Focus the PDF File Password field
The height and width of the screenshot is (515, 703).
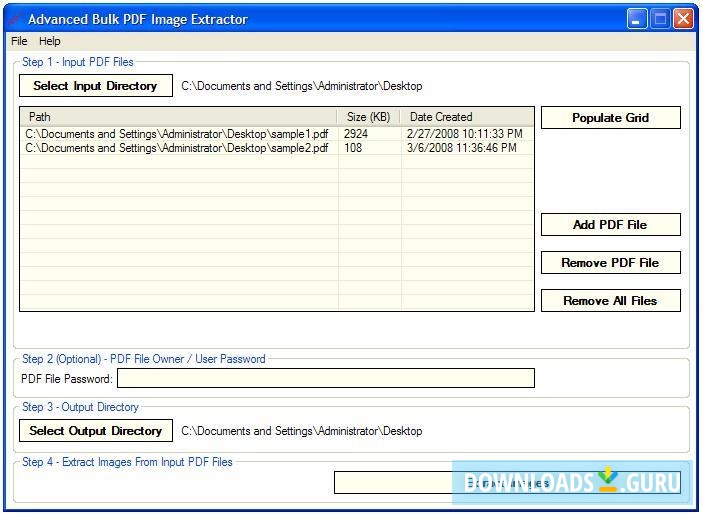coord(326,378)
